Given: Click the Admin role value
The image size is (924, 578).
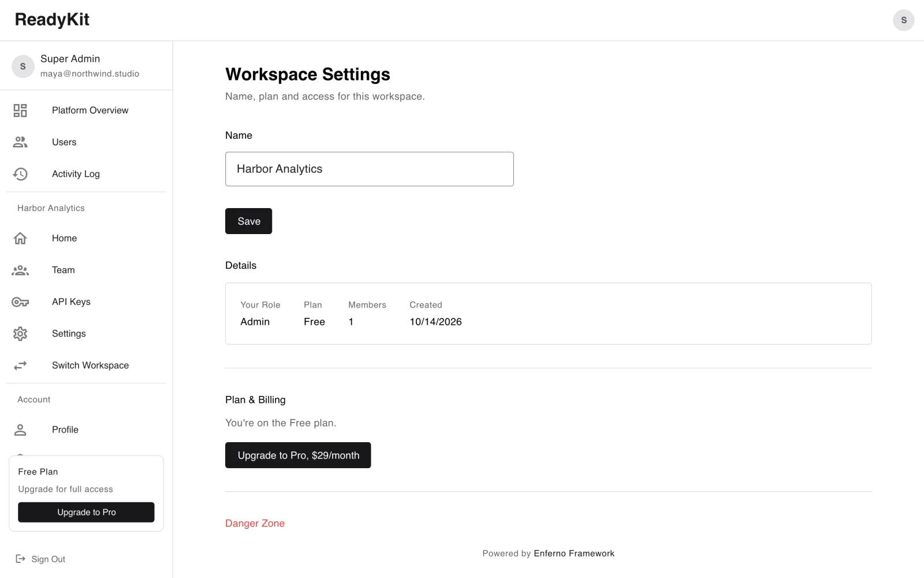Looking at the screenshot, I should 255,322.
